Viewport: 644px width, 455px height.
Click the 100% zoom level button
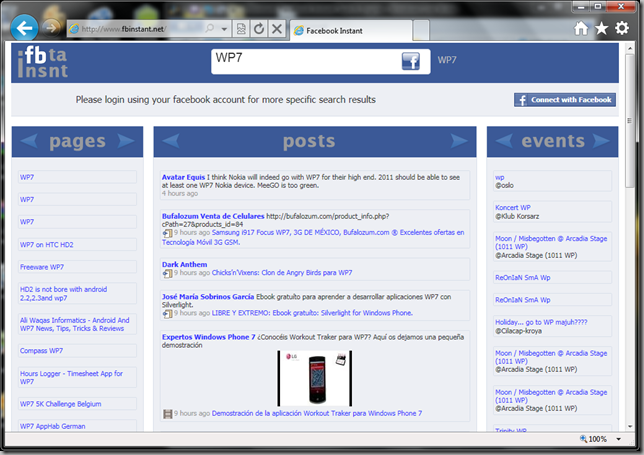point(593,439)
